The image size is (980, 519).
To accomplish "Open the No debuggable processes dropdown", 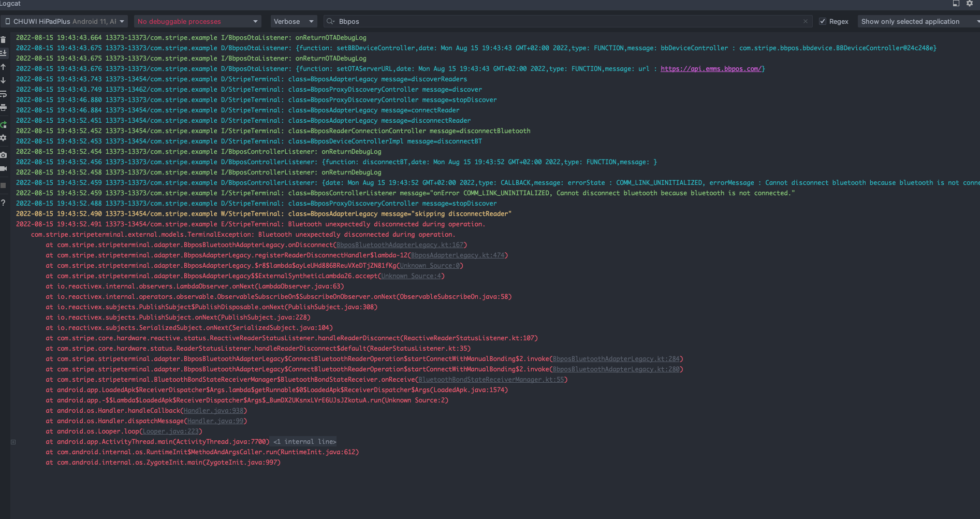I will pos(197,21).
